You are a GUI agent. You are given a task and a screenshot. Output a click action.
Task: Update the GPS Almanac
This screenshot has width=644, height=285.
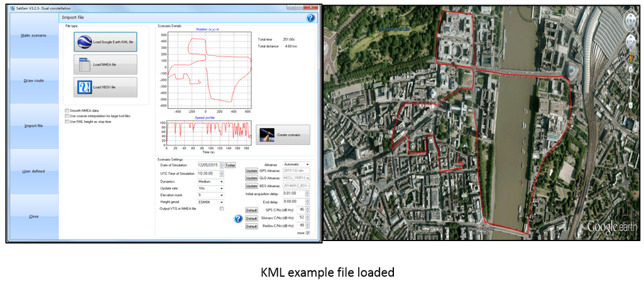251,171
